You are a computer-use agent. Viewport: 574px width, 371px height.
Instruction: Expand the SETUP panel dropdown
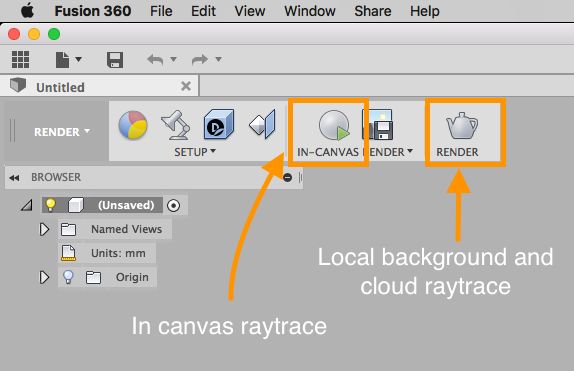[195, 152]
